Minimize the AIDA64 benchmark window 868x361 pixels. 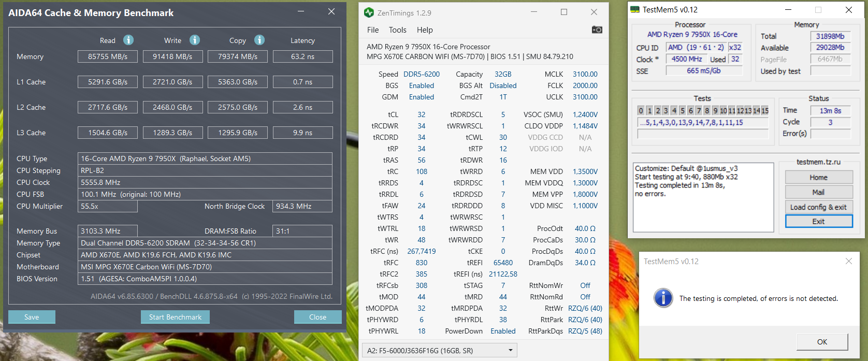point(301,11)
